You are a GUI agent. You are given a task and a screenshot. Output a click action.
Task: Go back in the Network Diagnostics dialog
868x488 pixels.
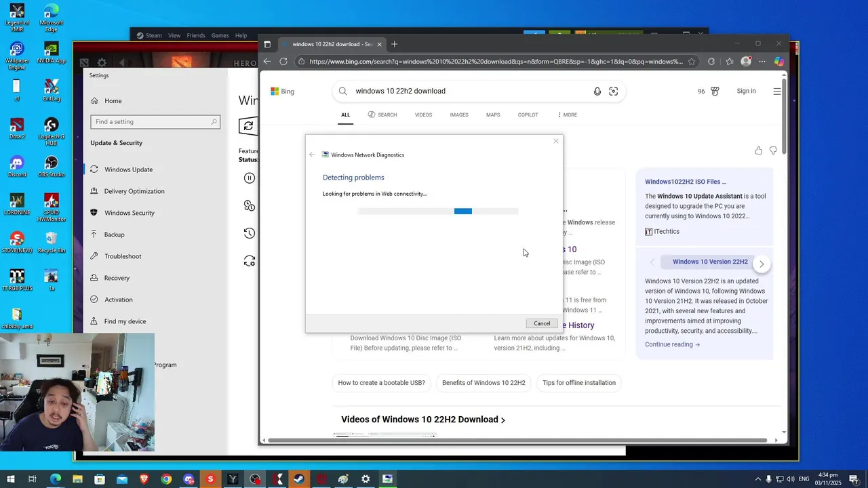312,155
